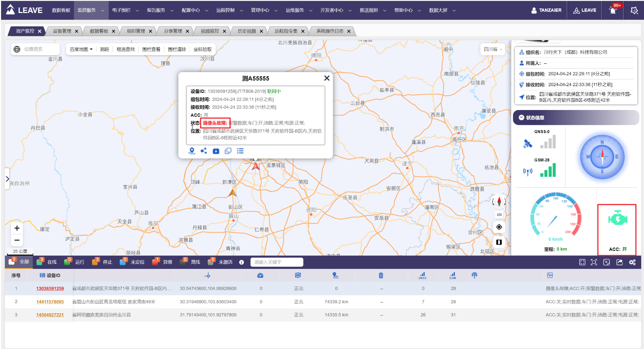Click the location track icon in popup
Image resolution: width=644 pixels, height=349 pixels.
pyautogui.click(x=192, y=151)
